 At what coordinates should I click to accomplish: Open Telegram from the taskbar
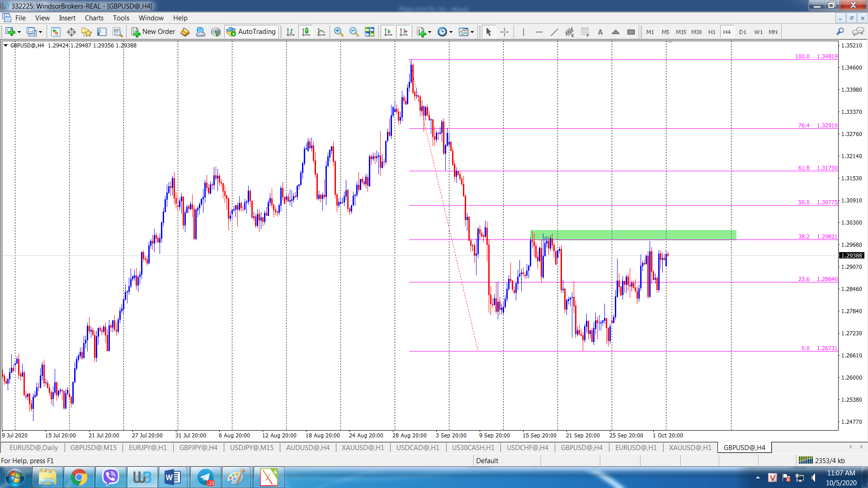[206, 477]
